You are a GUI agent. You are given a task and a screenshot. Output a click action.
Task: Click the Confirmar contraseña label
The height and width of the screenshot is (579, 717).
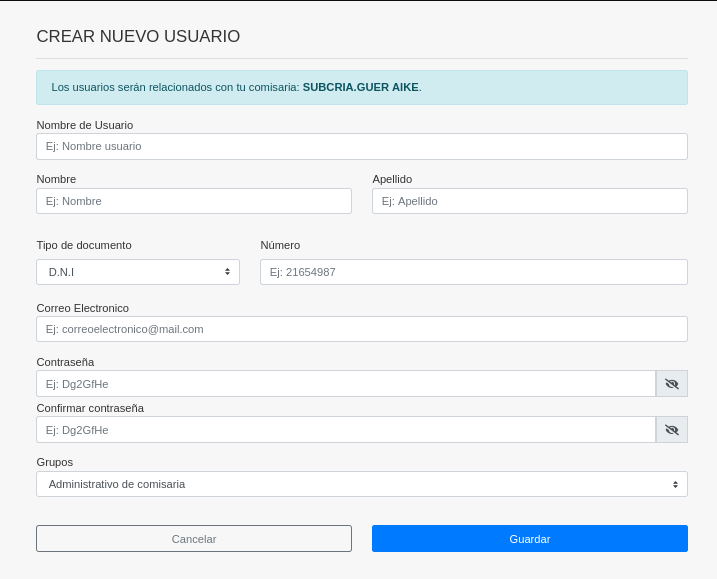click(90, 408)
